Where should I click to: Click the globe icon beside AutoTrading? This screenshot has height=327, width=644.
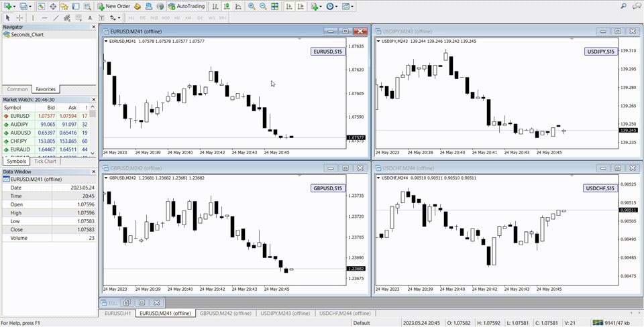click(160, 6)
